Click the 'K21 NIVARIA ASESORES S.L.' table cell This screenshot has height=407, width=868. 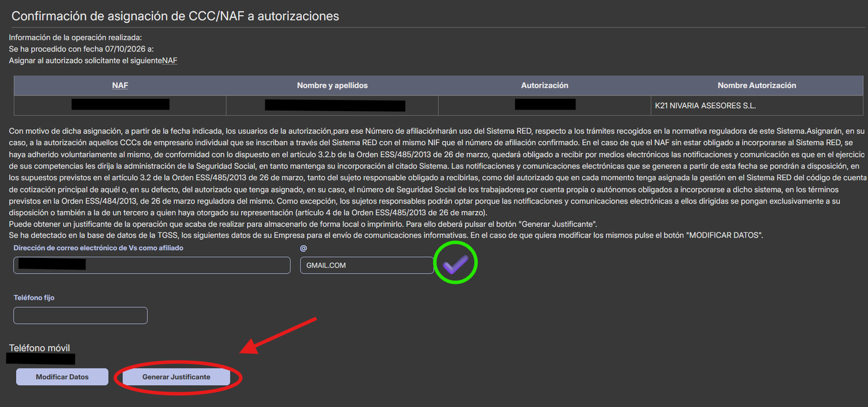[x=756, y=105]
